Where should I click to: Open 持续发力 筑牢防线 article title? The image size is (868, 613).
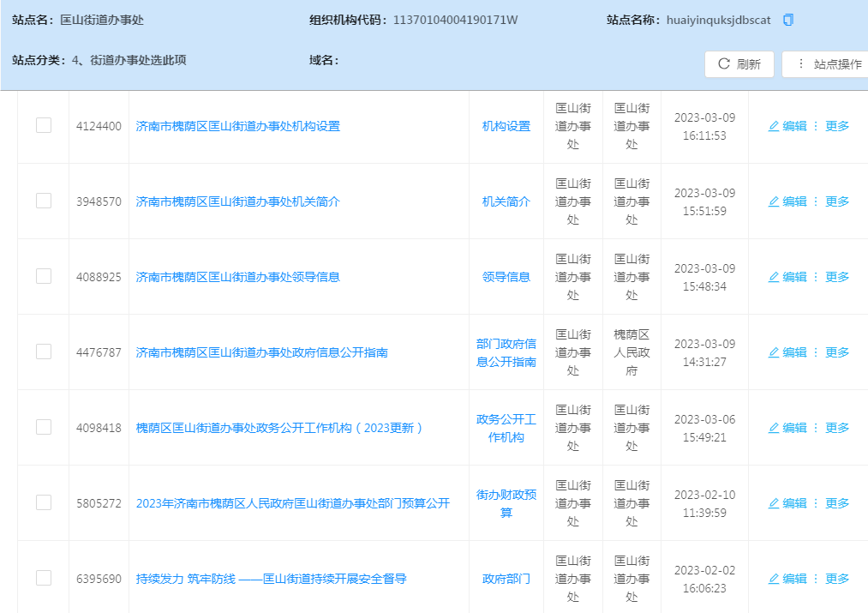click(x=271, y=579)
